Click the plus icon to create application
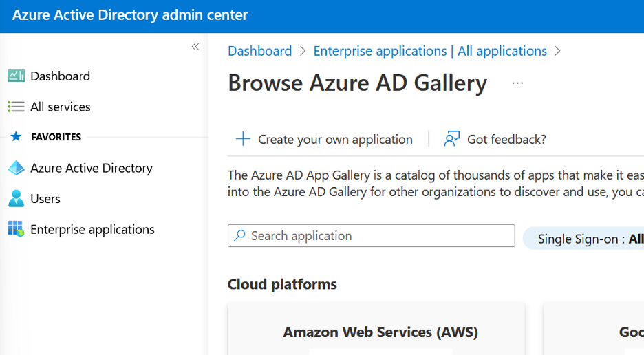Image resolution: width=644 pixels, height=355 pixels. (x=243, y=139)
